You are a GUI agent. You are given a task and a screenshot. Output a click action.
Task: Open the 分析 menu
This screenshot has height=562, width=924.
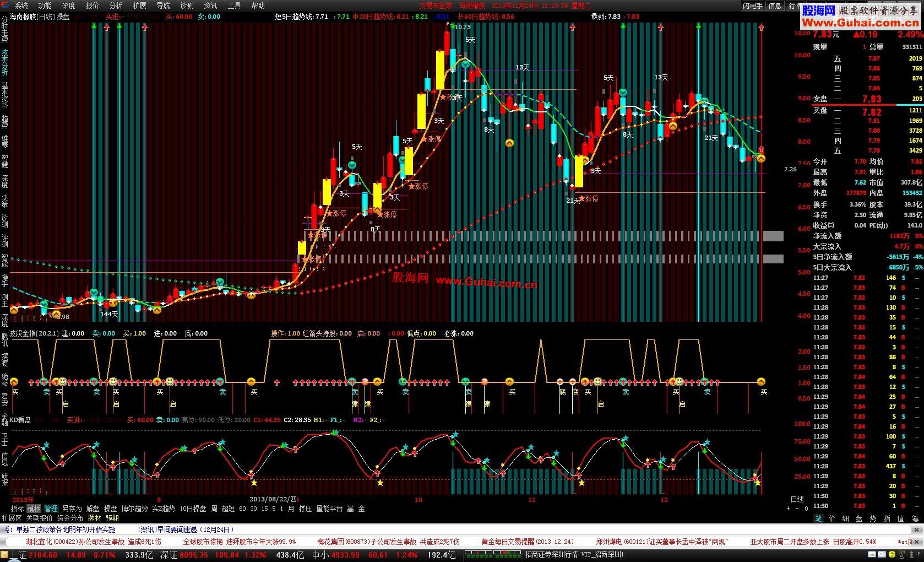pyautogui.click(x=116, y=6)
